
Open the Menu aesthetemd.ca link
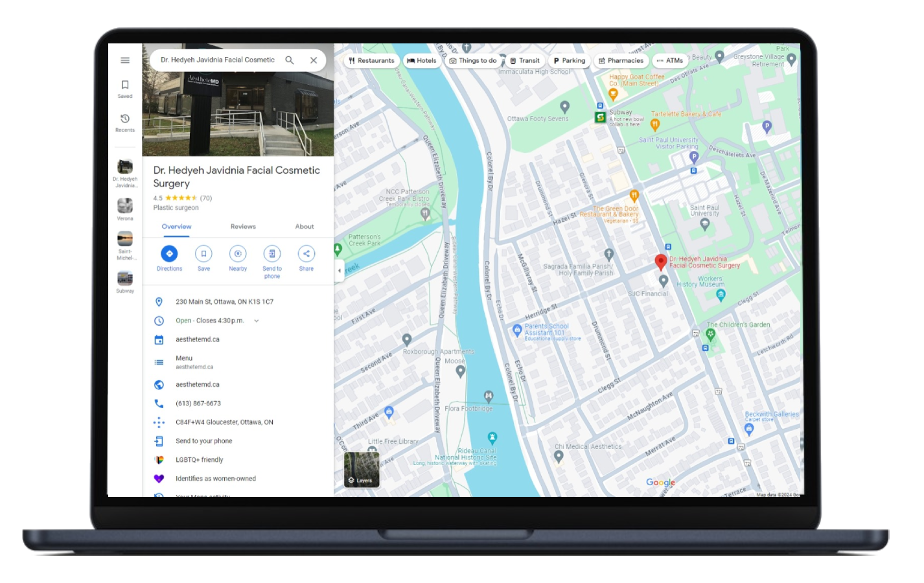tap(194, 362)
